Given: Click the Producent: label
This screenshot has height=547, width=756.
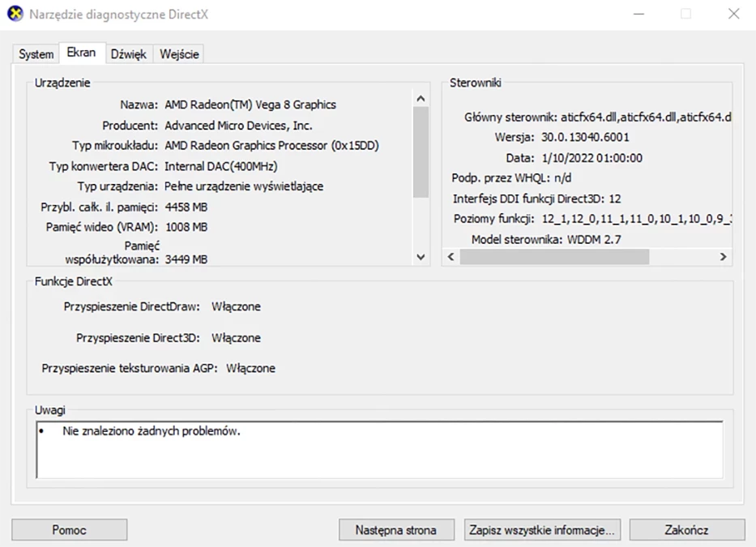Looking at the screenshot, I should tap(130, 126).
